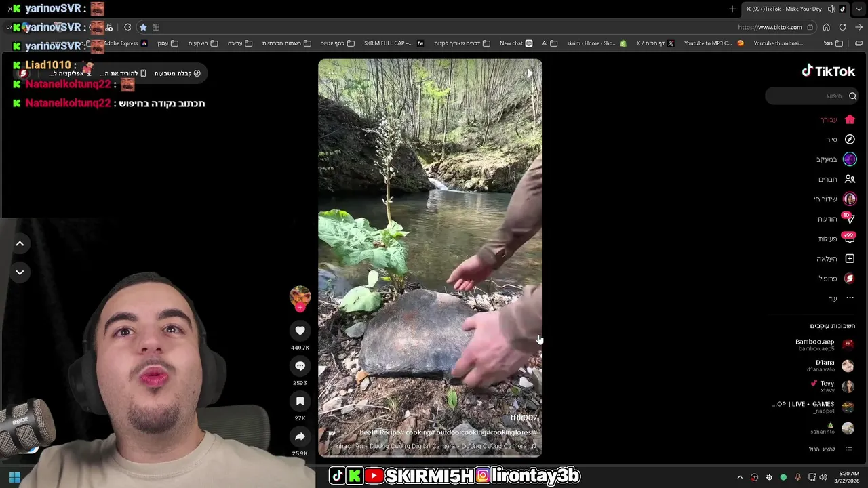Open LIVE • GAMES _nappo1 account
This screenshot has height=488, width=868.
pos(813,407)
